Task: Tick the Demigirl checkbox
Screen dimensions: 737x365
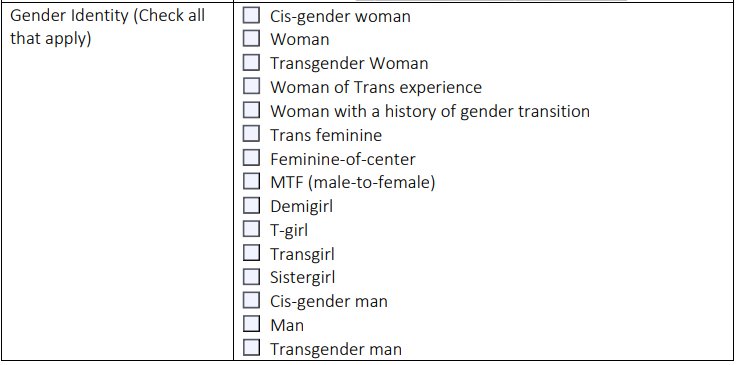Action: [x=251, y=205]
